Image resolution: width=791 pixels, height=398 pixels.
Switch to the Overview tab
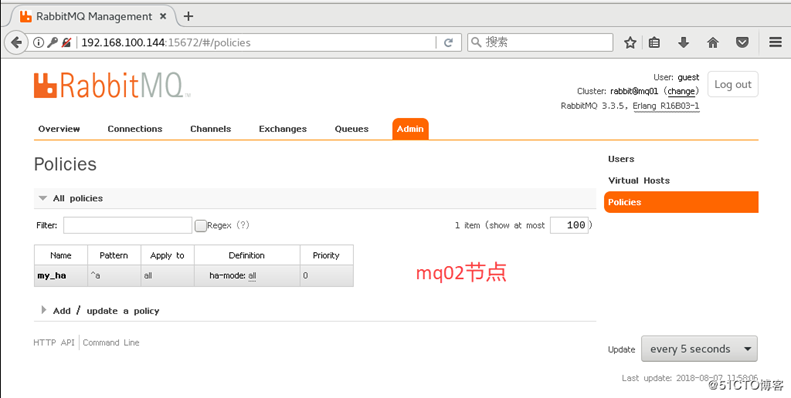click(59, 129)
